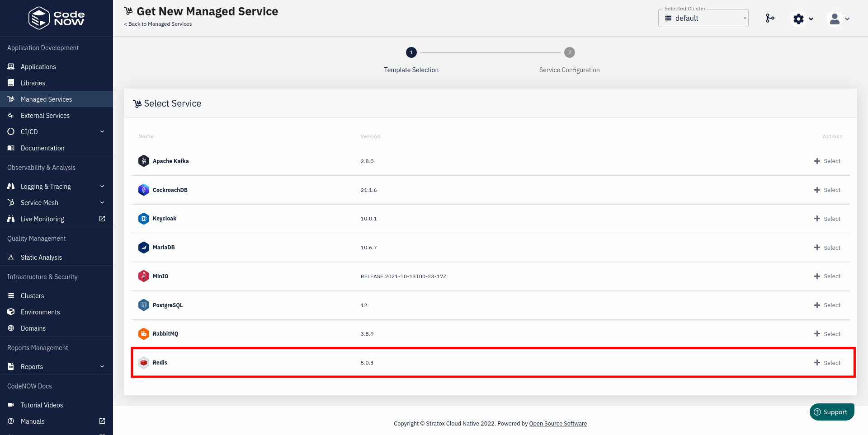Open Domains in sidebar

(57, 328)
